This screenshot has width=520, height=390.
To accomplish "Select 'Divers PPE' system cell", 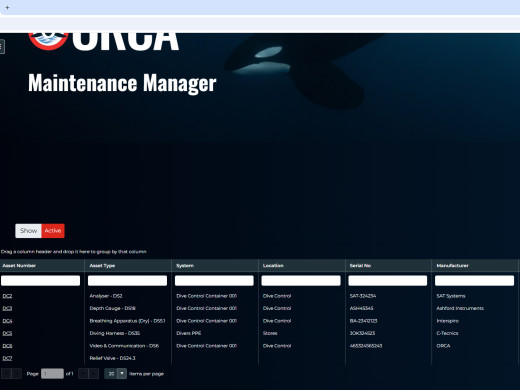I will click(189, 333).
